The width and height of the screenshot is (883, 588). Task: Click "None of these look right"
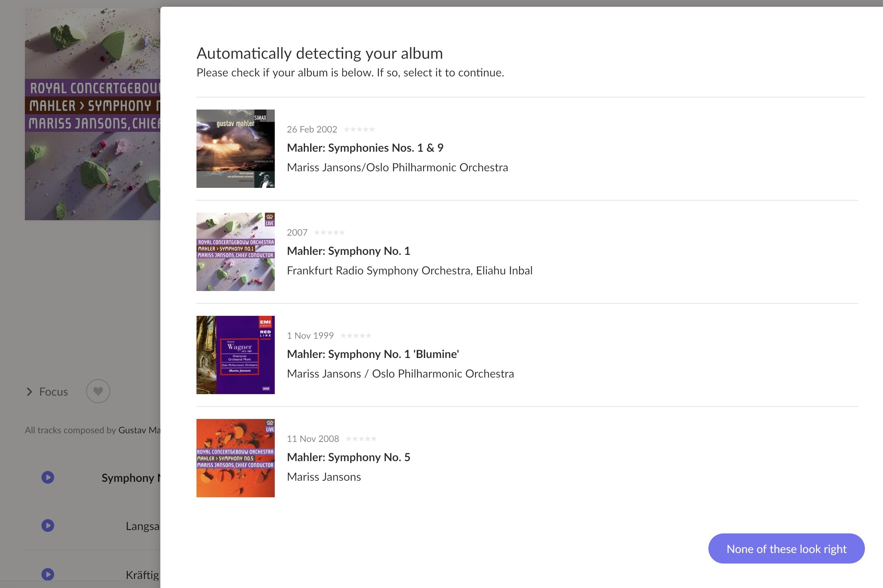[786, 548]
